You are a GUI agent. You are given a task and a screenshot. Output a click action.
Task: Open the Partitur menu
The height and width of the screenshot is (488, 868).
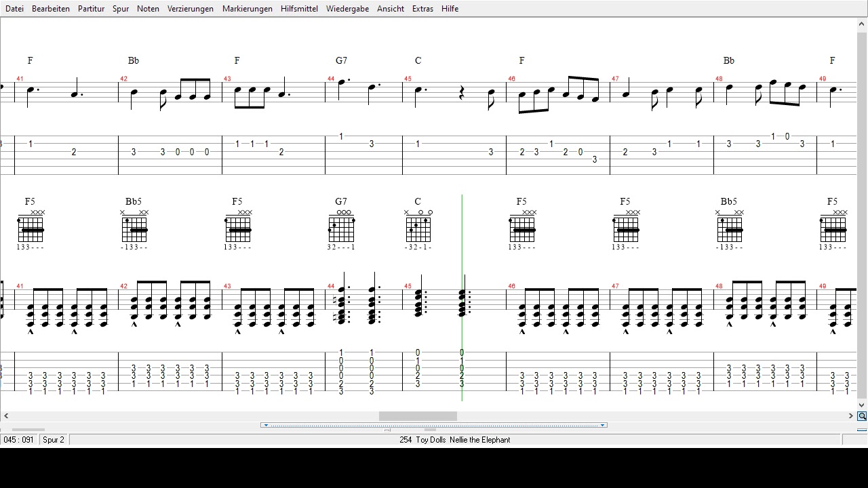(x=92, y=9)
